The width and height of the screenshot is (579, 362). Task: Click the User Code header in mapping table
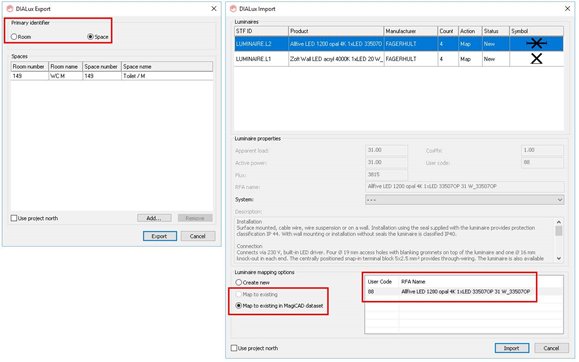(380, 281)
